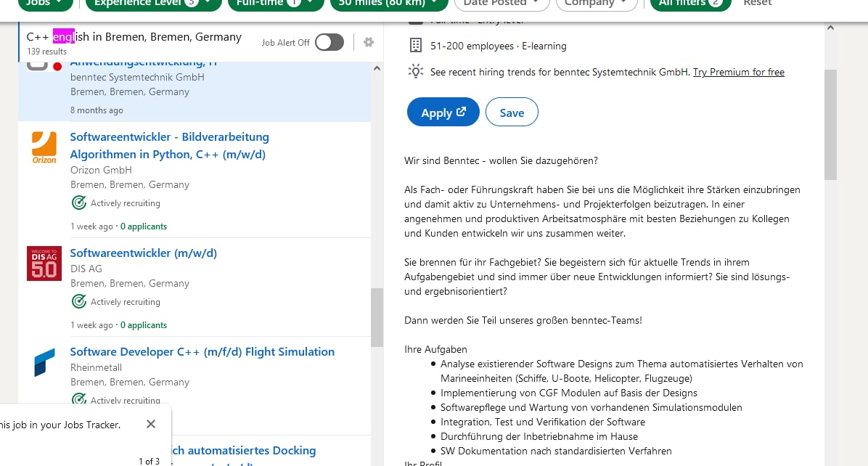Click the Orizon GmbH company name

(x=101, y=170)
